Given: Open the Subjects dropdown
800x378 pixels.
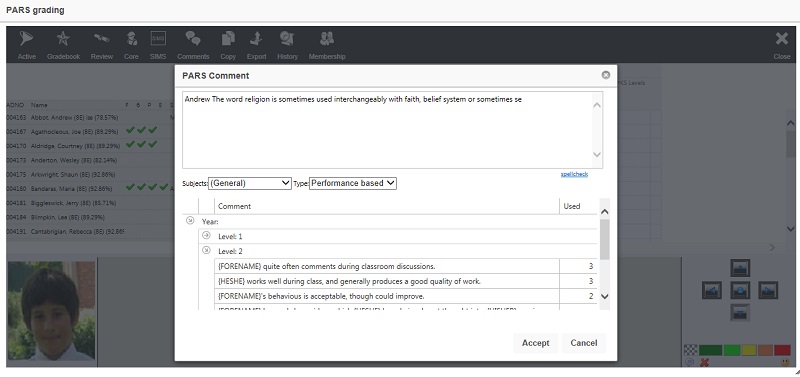Looking at the screenshot, I should (x=249, y=183).
